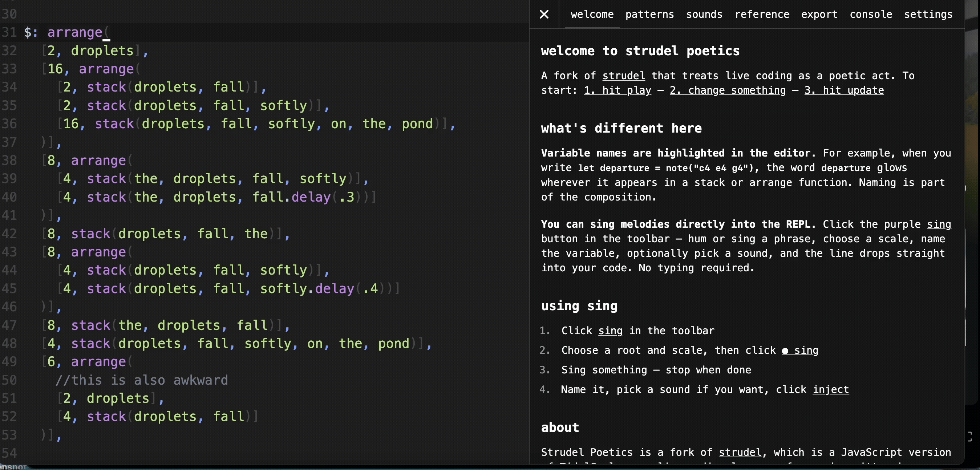This screenshot has height=470, width=980.
Task: Place the cursor on the arrange call, line 31
Action: click(x=74, y=32)
